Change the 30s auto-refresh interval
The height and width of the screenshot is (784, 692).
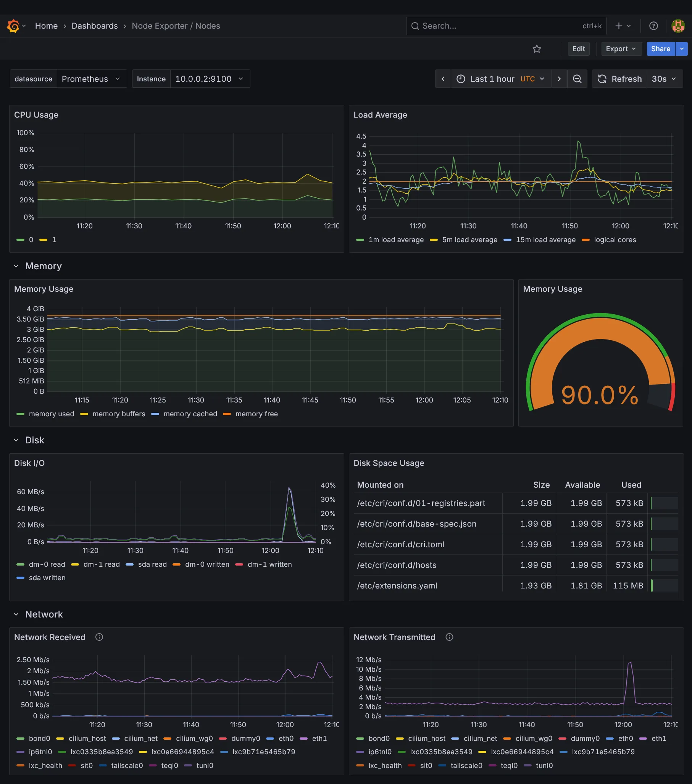click(665, 79)
